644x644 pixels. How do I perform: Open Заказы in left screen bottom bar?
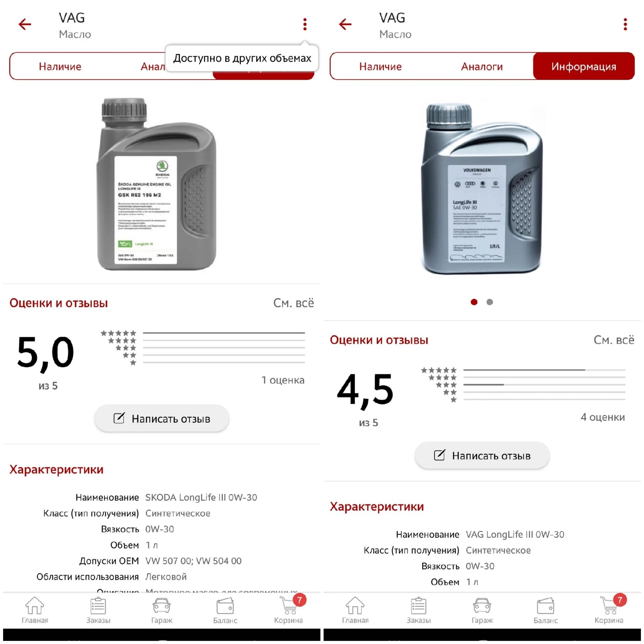click(x=98, y=610)
